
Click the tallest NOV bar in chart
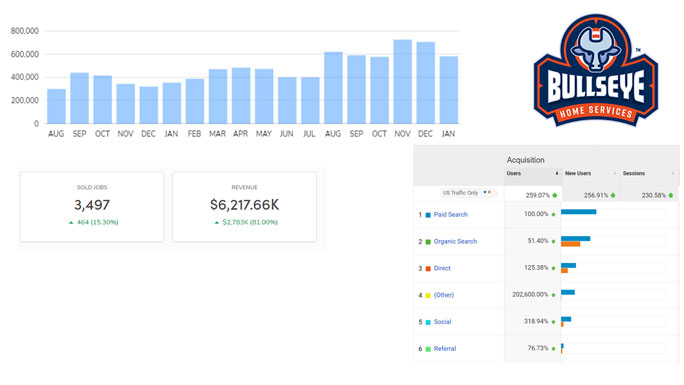coord(402,82)
